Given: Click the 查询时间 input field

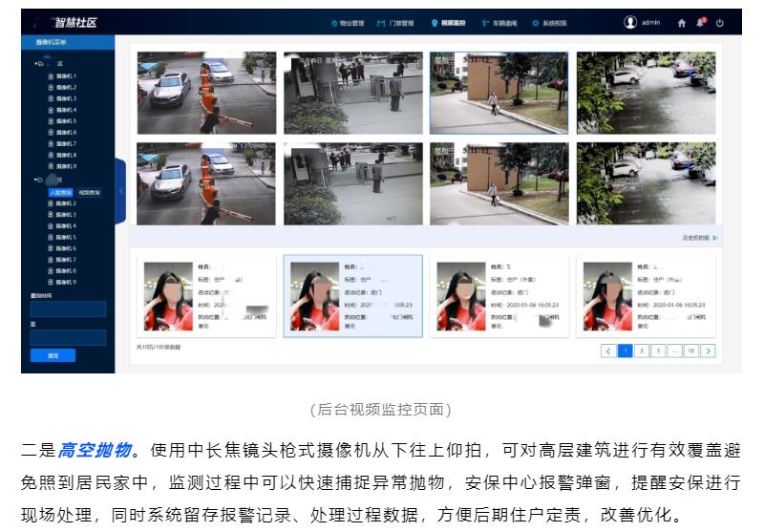Looking at the screenshot, I should coord(68,309).
